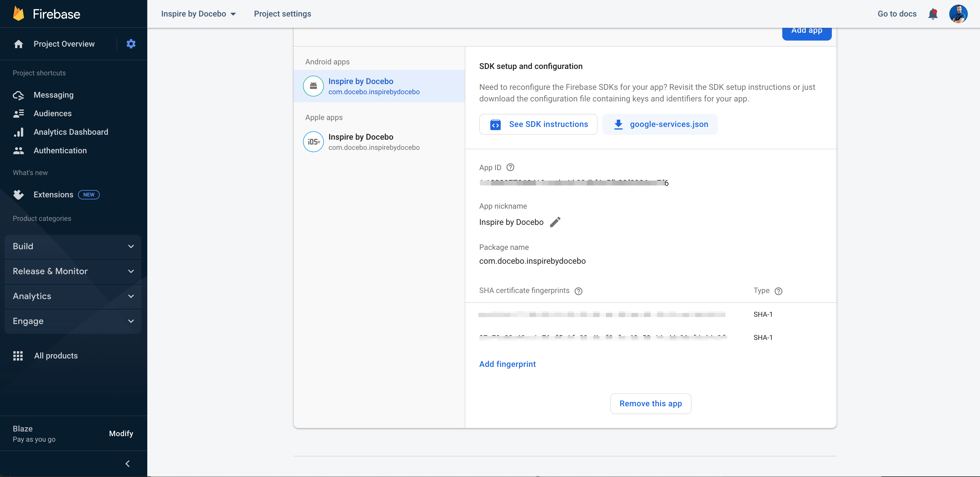Collapse the sidebar with the chevron arrow
The image size is (980, 477).
pos(128,464)
